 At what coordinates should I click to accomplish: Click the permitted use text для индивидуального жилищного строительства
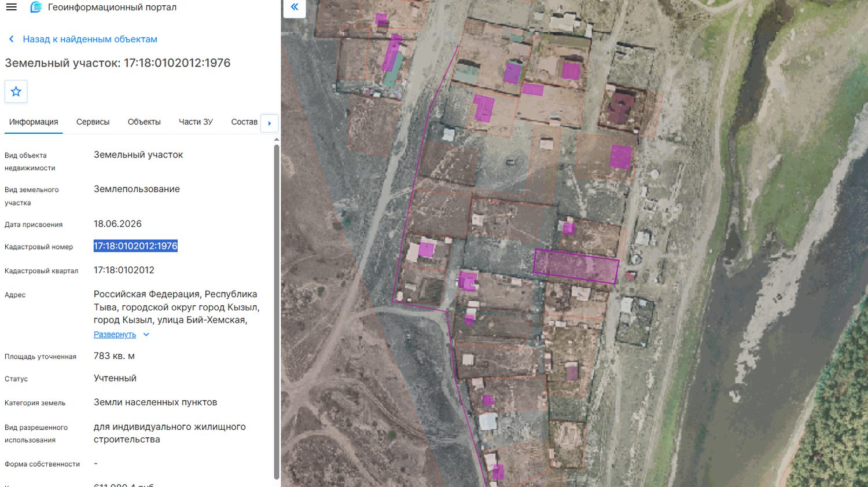[170, 433]
